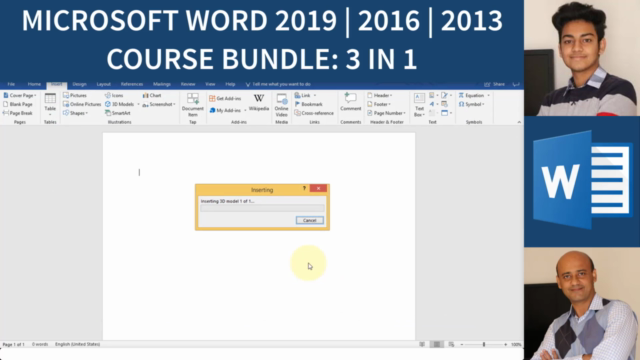The width and height of the screenshot is (640, 360).
Task: Expand the Equation dropdown arrow
Action: 488,95
